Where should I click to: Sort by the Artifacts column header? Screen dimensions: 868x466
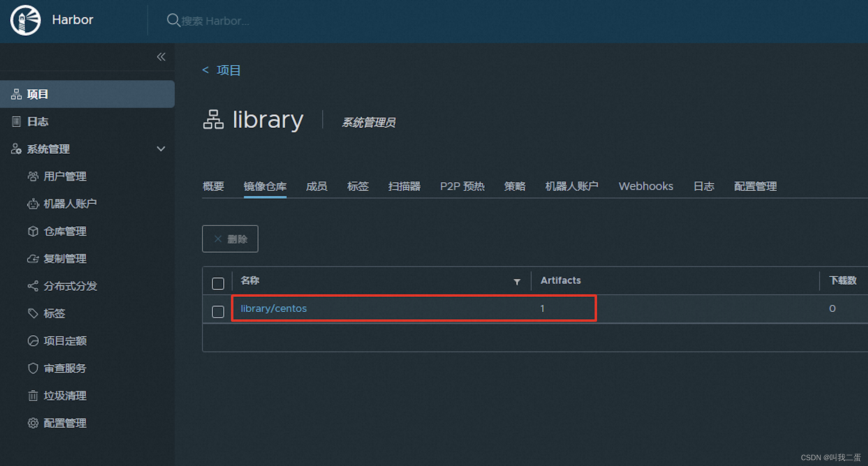coord(561,281)
